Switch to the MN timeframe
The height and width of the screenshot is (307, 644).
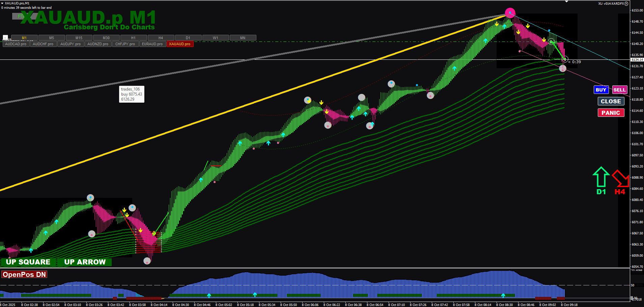point(243,38)
